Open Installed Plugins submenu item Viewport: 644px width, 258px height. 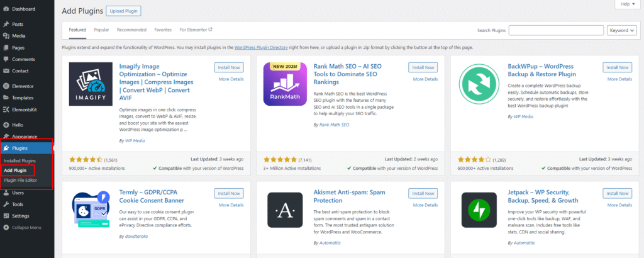(19, 160)
